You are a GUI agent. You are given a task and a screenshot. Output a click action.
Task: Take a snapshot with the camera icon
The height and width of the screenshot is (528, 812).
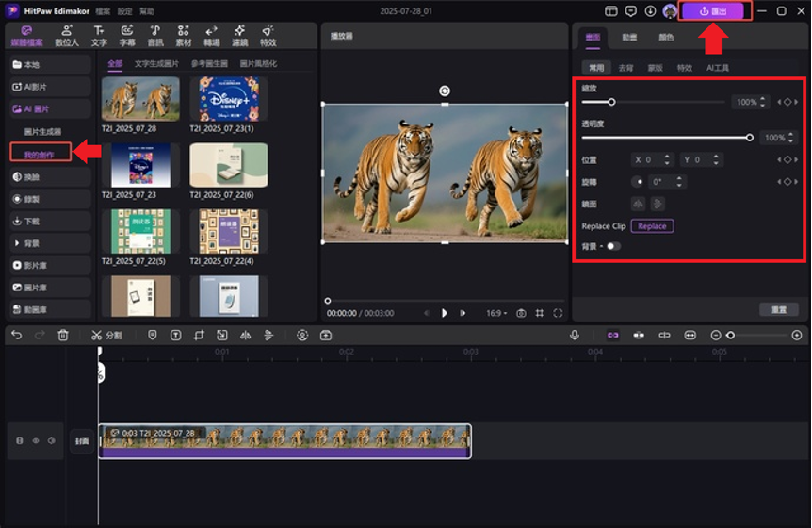click(521, 313)
